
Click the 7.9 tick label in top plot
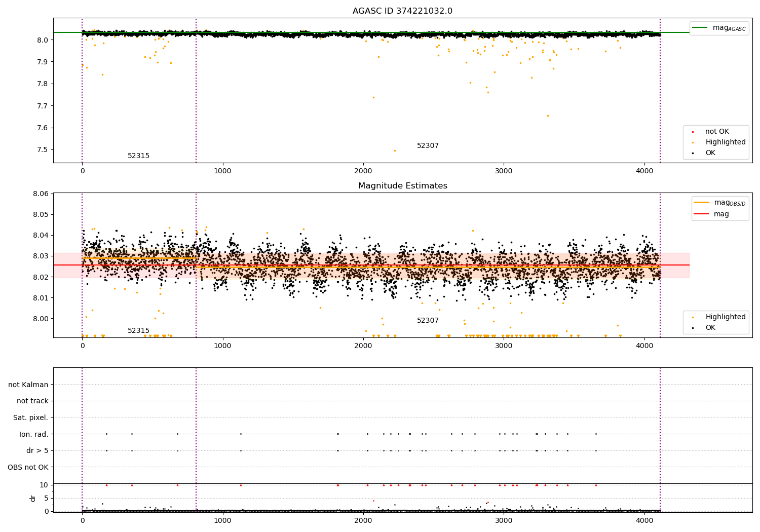pos(43,62)
